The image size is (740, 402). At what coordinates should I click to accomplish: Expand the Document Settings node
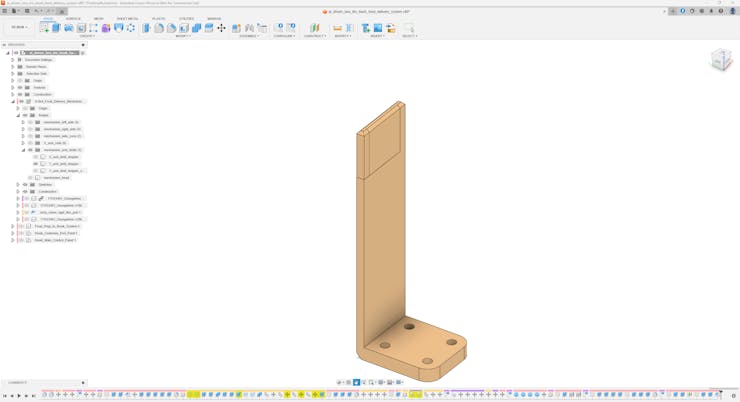coord(13,60)
